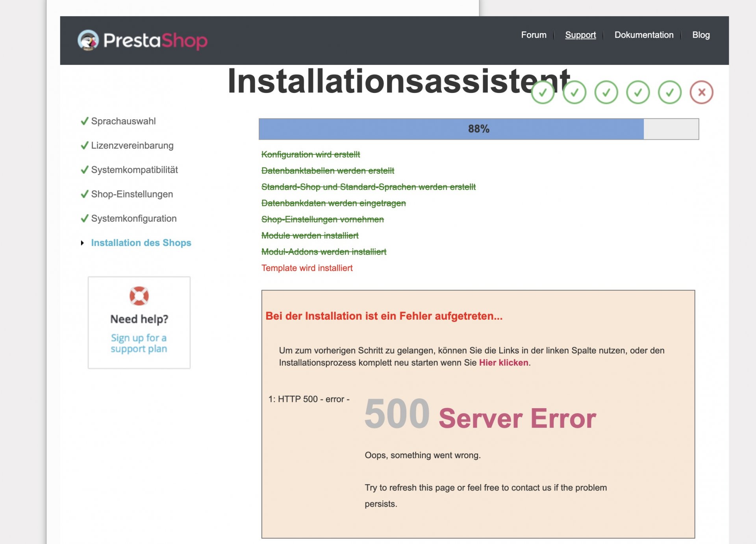756x544 pixels.
Task: Click the PrestaShop puffin logo icon
Action: 88,40
